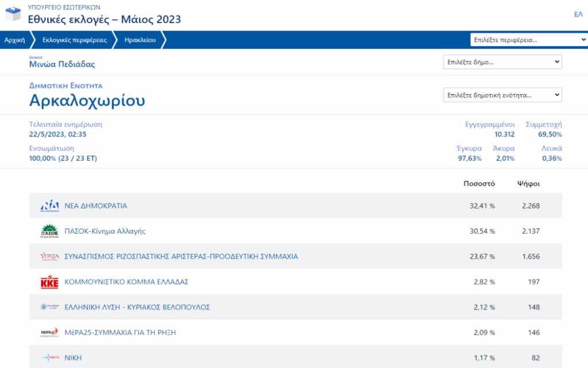Click the 148 votes cell
588x368 pixels.
534,307
